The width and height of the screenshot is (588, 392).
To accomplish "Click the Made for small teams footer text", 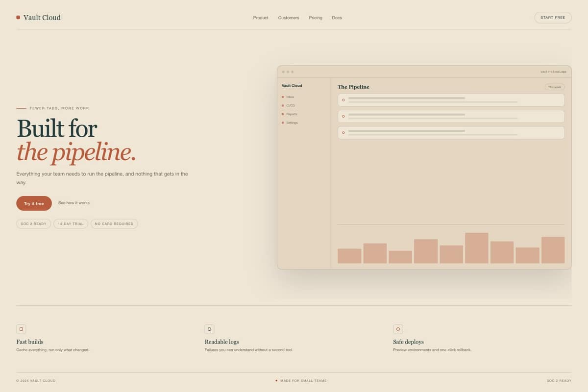I will pyautogui.click(x=303, y=381).
